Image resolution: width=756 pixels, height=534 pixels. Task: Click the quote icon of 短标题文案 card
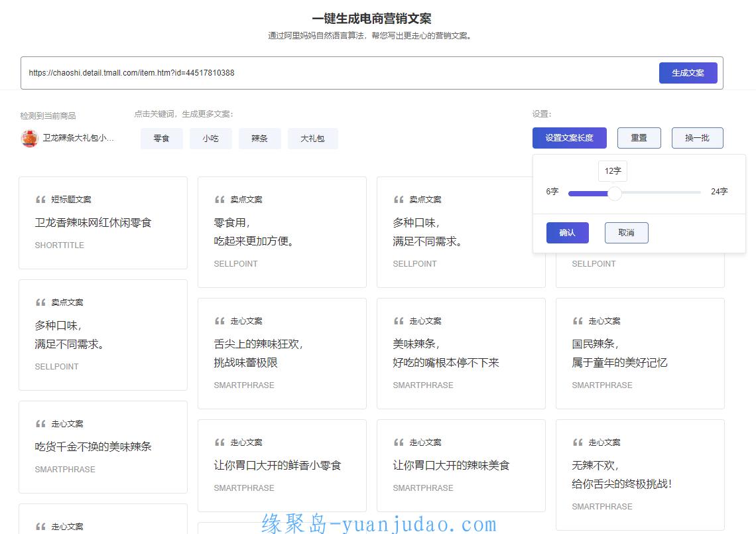click(x=40, y=200)
